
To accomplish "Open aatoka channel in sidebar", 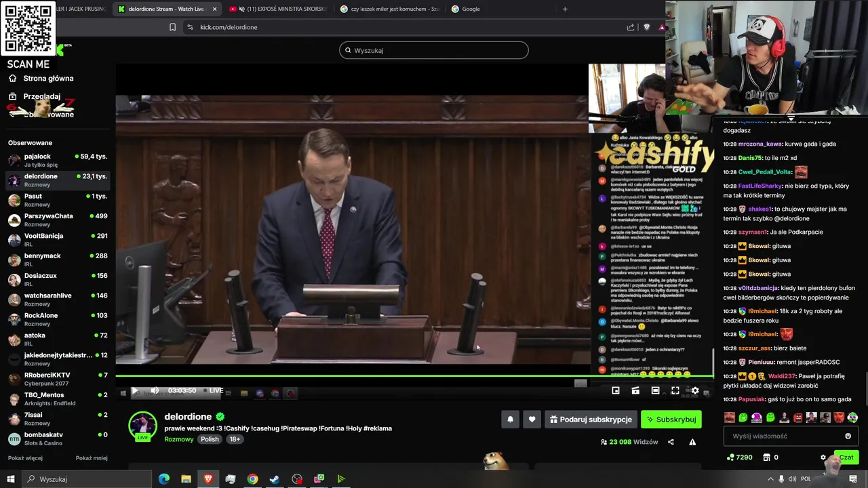I will coord(58,339).
